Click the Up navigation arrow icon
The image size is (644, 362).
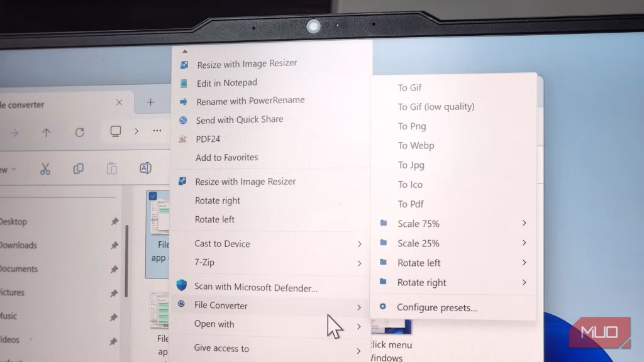pyautogui.click(x=47, y=133)
